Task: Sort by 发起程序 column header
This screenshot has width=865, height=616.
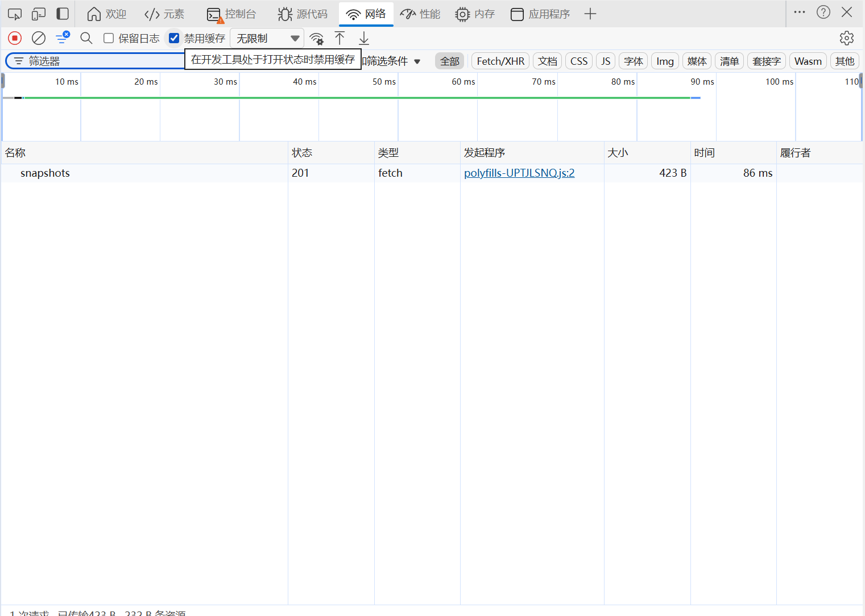Action: click(532, 153)
